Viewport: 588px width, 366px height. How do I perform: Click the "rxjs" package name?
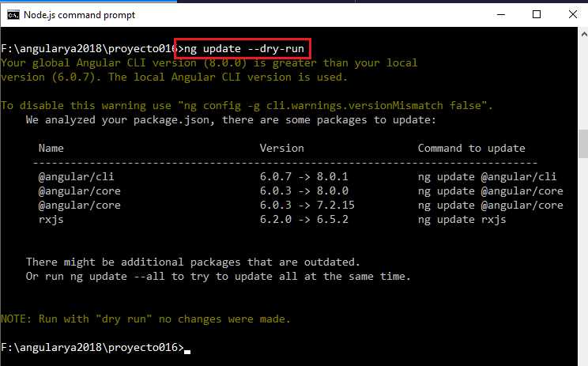pyautogui.click(x=51, y=220)
